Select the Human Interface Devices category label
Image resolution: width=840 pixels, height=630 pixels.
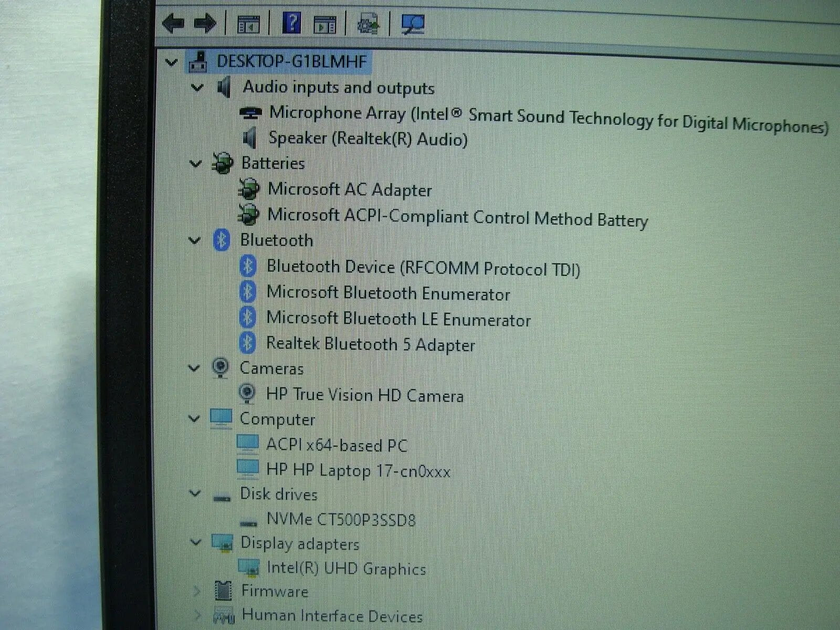pyautogui.click(x=332, y=615)
